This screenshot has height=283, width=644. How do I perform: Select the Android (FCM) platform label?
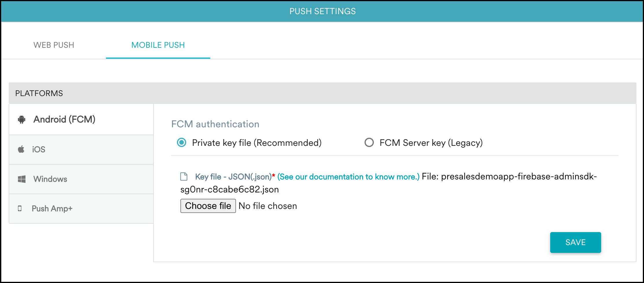click(64, 119)
